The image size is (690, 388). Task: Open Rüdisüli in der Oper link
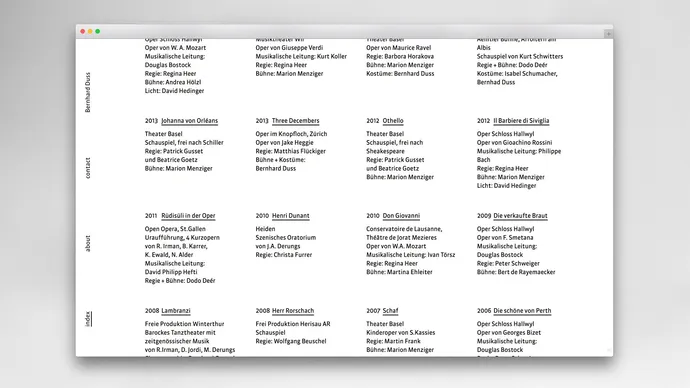click(x=188, y=216)
